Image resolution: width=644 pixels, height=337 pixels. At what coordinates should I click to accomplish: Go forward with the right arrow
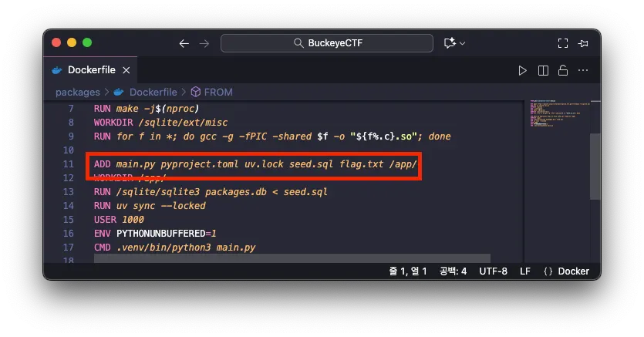pyautogui.click(x=204, y=43)
